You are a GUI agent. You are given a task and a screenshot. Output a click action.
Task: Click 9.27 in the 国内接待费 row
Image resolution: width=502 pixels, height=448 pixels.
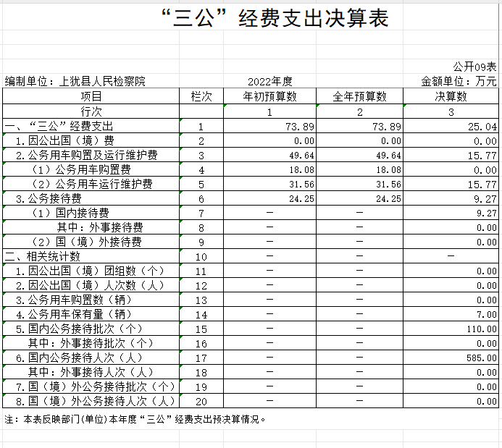[487, 214]
